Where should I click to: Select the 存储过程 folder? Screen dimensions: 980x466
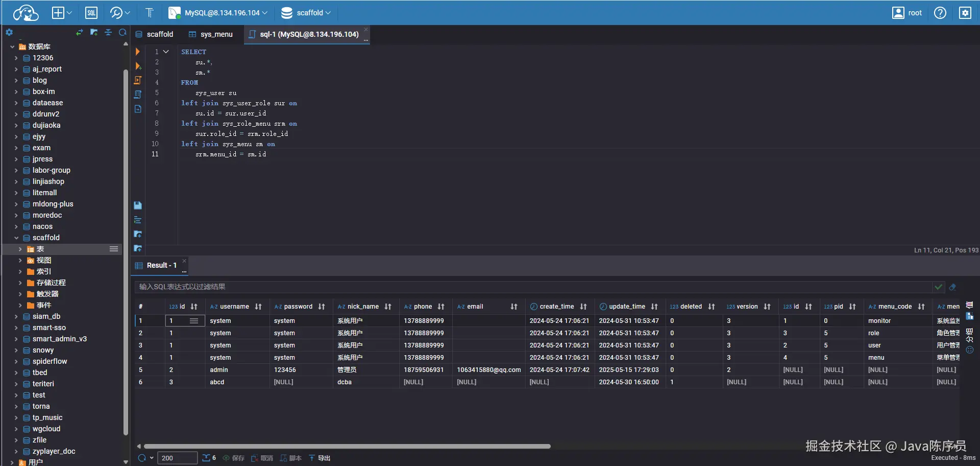tap(51, 283)
